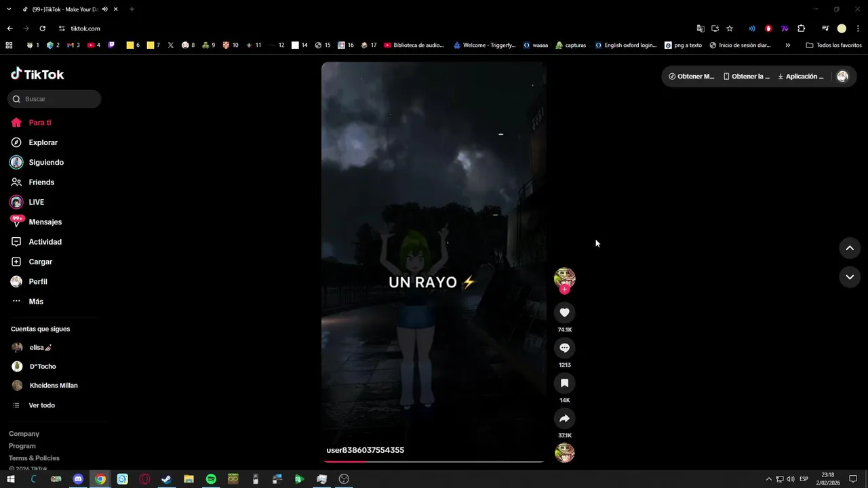This screenshot has width=868, height=488.
Task: Open English oxford login bookmark
Action: click(x=626, y=45)
